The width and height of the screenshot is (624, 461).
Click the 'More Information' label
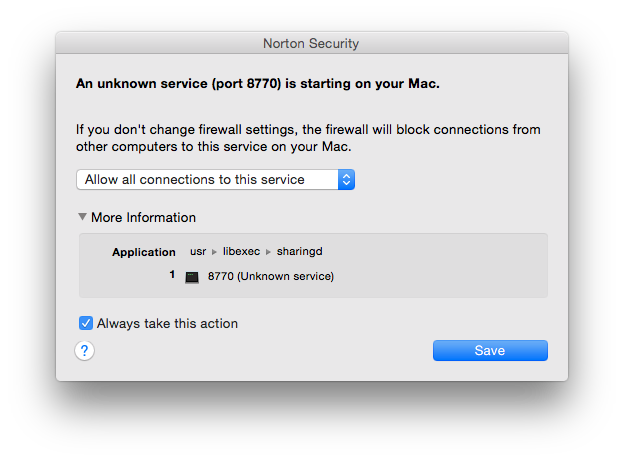click(143, 217)
